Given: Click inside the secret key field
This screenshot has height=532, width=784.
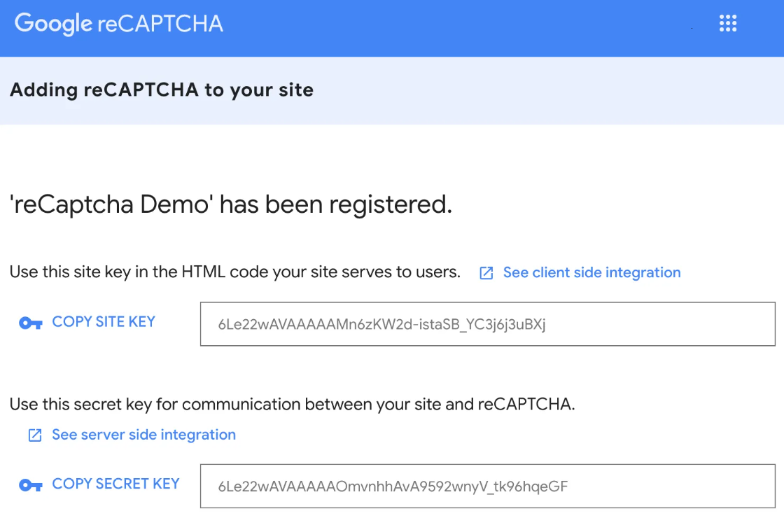Looking at the screenshot, I should (x=487, y=486).
